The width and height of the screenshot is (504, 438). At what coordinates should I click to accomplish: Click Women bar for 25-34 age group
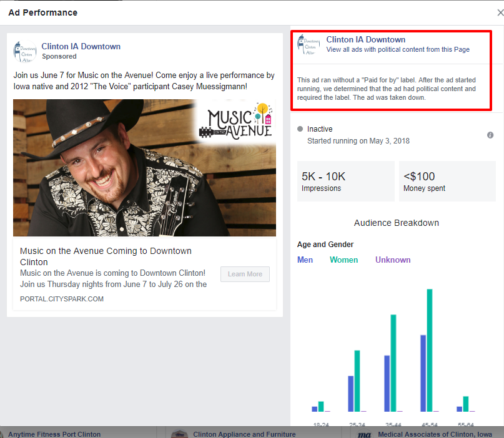(x=357, y=381)
